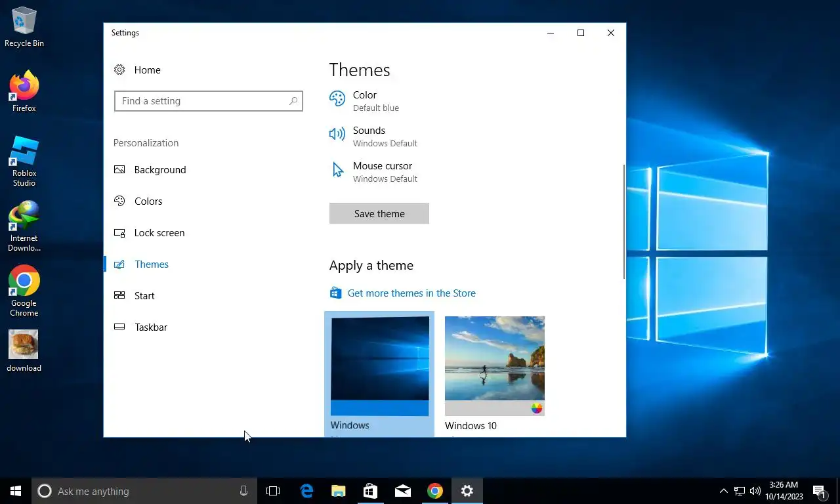
Task: Launch Microsoft Edge from taskbar
Action: 306,491
